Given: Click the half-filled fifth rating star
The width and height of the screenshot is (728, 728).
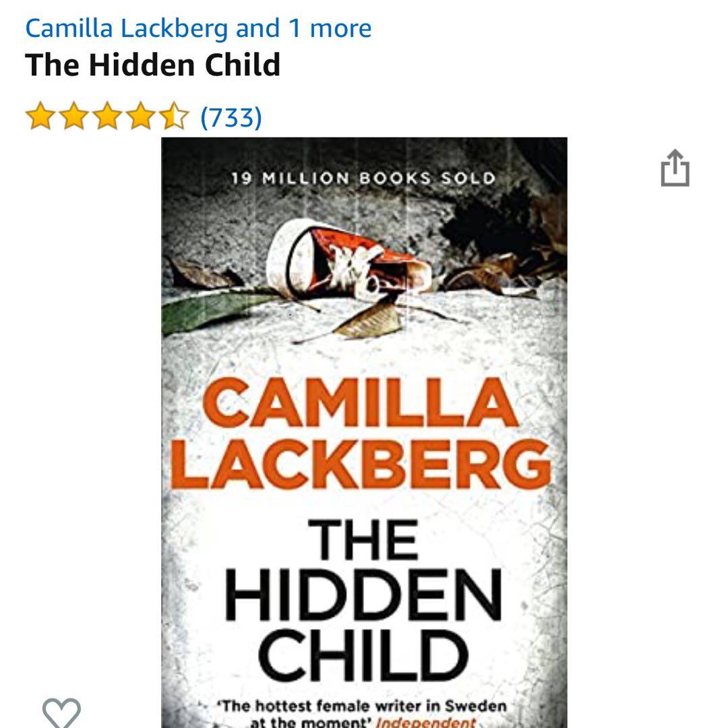Looking at the screenshot, I should [x=175, y=116].
